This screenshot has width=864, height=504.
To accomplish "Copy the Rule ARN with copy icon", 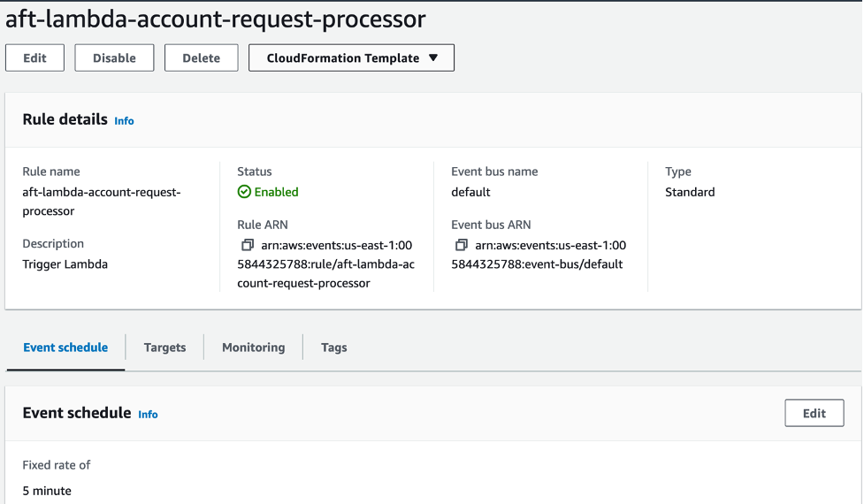I will tap(248, 245).
